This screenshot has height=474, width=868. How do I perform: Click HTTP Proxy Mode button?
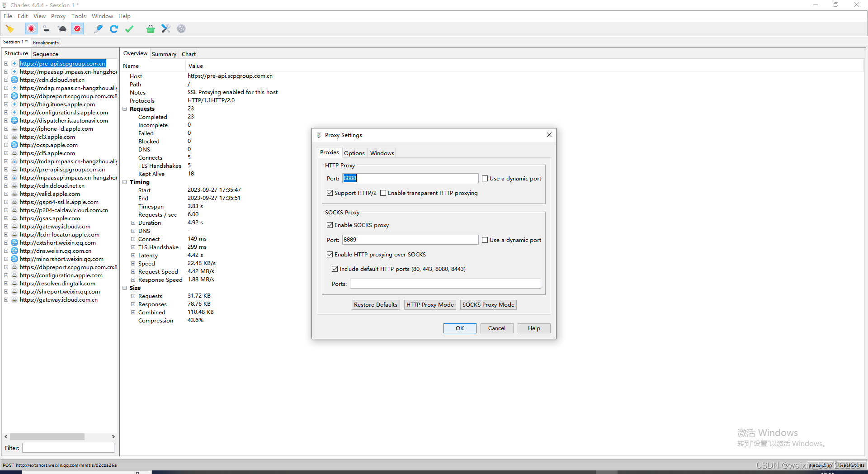[430, 305]
